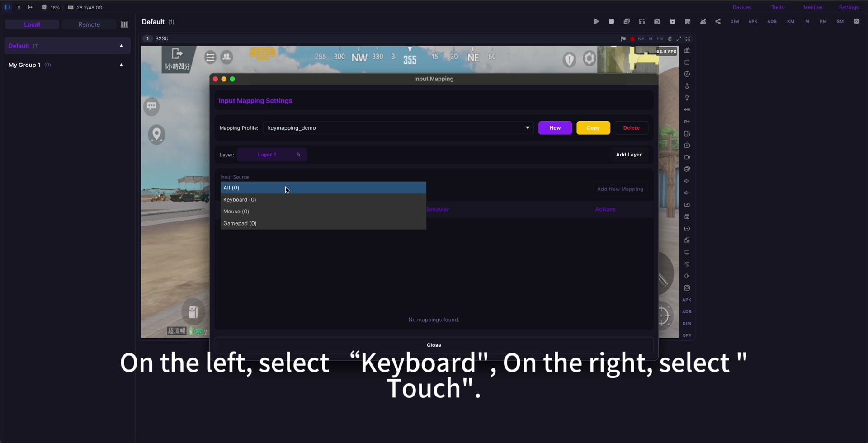
Task: Click the red record icon on S23U bar
Action: click(x=632, y=39)
